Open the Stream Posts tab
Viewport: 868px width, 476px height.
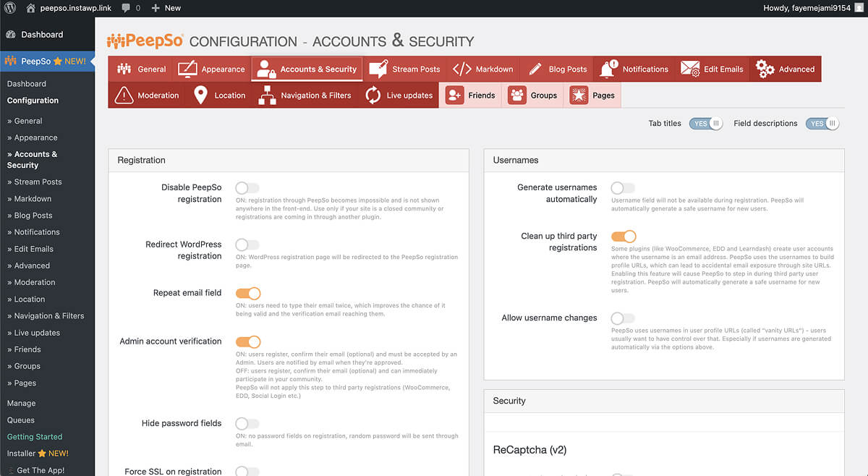click(x=404, y=69)
